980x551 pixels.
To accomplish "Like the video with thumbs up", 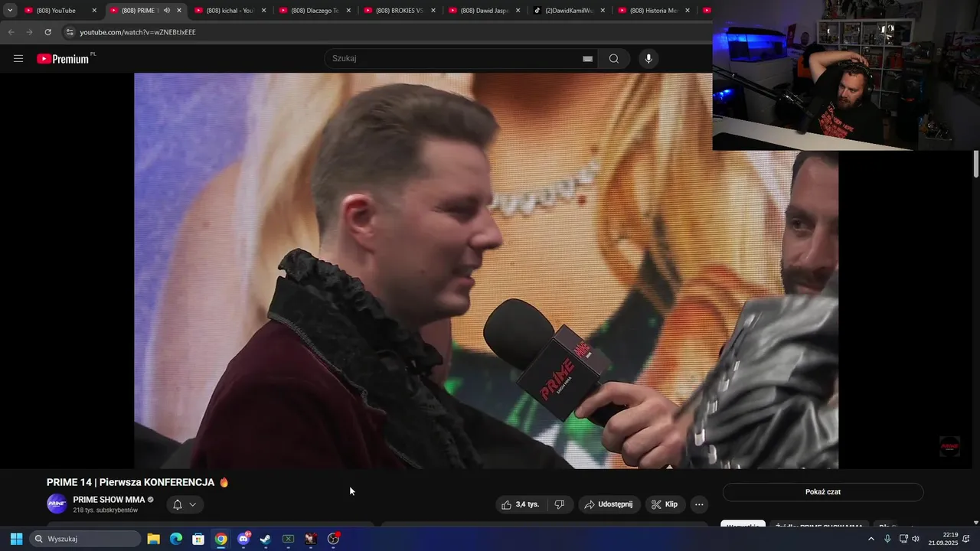I will coord(521,504).
